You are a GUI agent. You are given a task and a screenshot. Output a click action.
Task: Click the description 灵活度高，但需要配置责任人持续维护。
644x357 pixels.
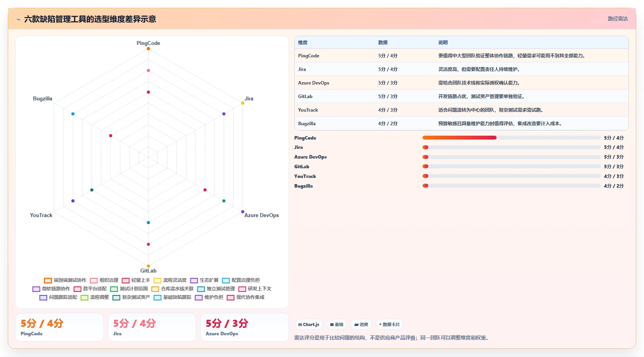coord(479,69)
